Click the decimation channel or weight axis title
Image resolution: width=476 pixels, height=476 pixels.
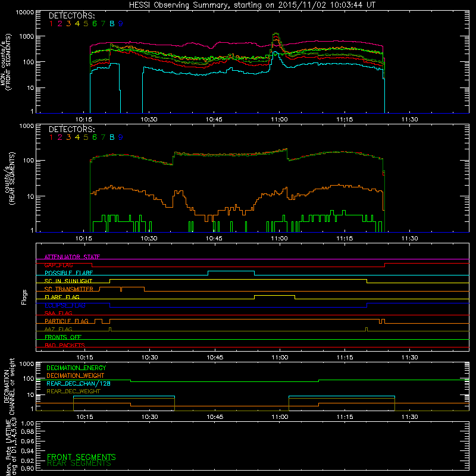click(x=9, y=386)
